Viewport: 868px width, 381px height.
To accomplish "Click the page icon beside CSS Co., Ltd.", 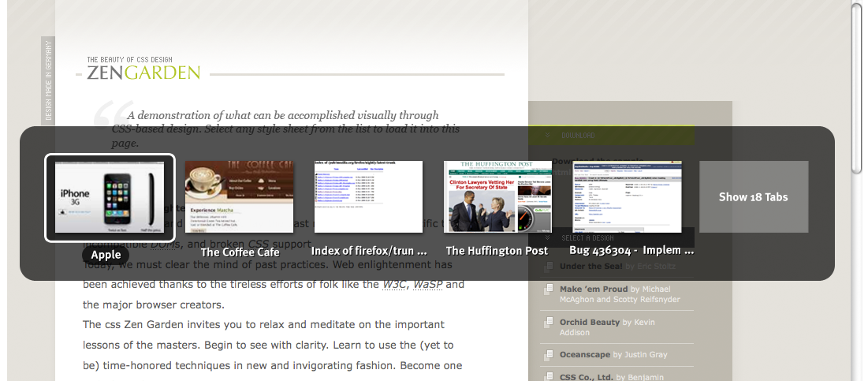I will (549, 377).
